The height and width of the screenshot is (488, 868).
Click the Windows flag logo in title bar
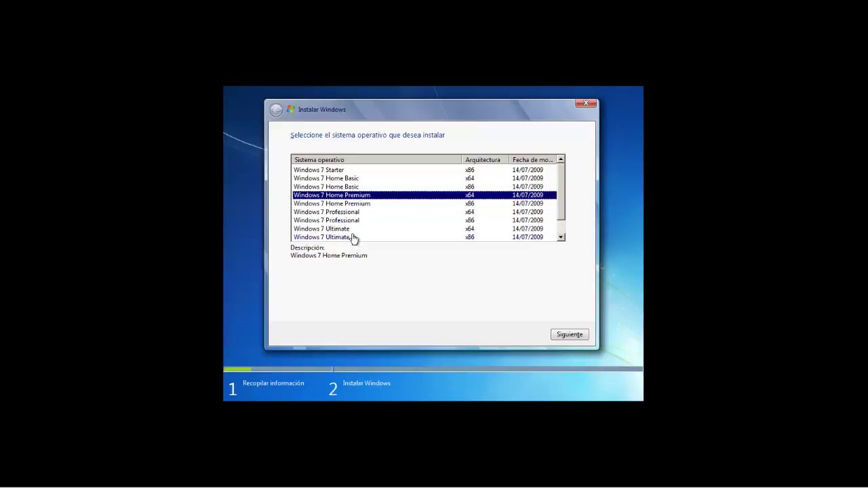point(291,109)
